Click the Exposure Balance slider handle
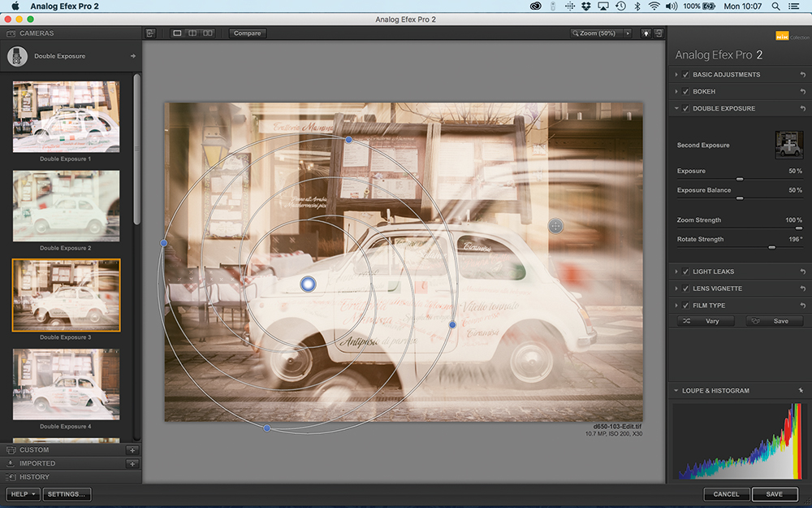 point(740,198)
